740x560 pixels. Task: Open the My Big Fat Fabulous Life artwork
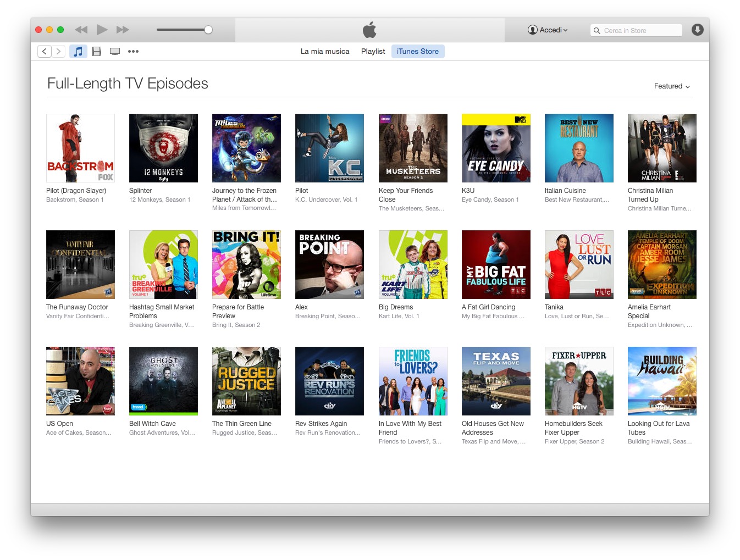tap(496, 264)
